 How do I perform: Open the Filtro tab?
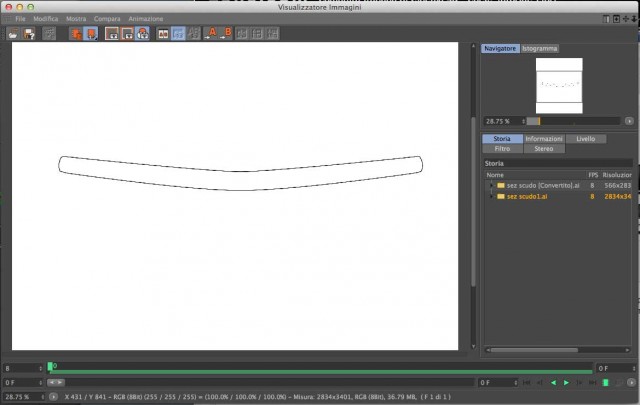(502, 149)
